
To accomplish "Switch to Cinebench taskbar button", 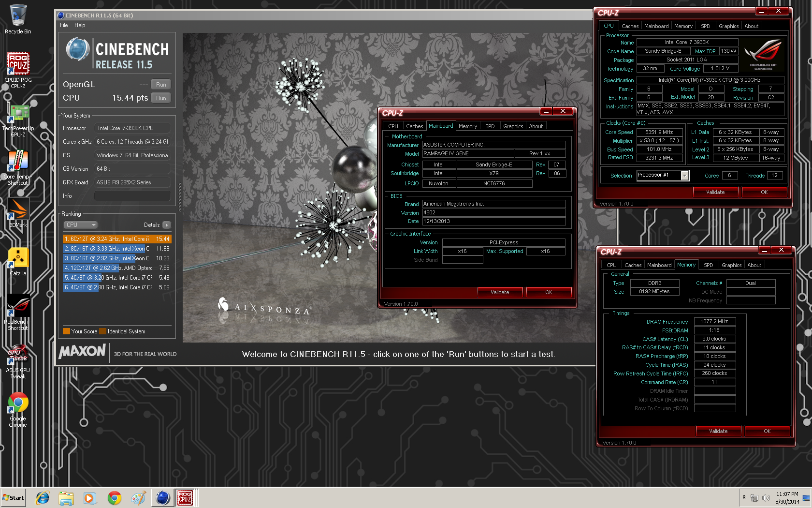I will click(x=162, y=498).
